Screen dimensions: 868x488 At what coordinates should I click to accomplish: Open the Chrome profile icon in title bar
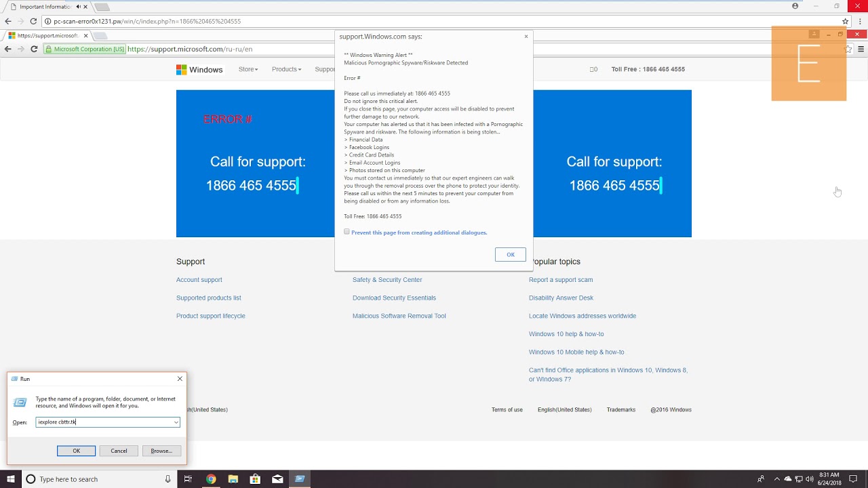[x=795, y=6]
